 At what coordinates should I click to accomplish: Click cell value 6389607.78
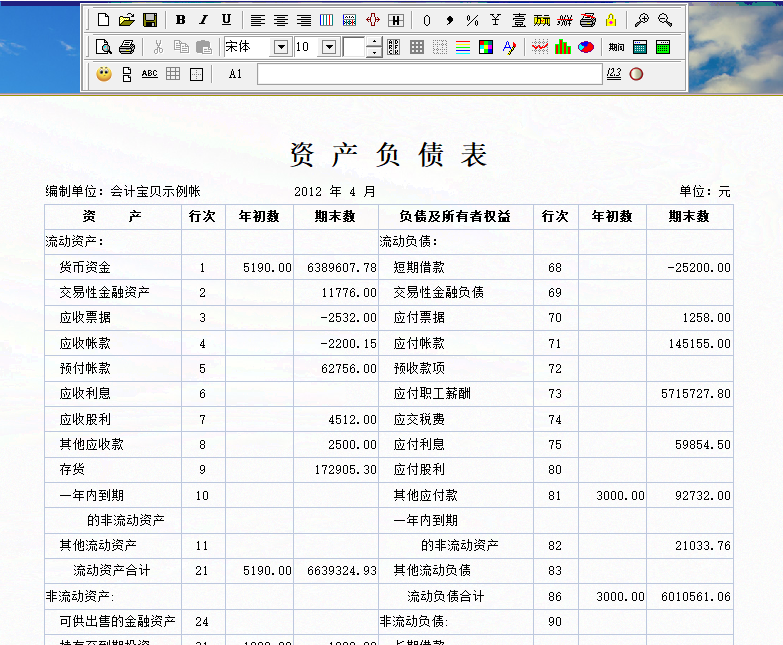tap(342, 268)
